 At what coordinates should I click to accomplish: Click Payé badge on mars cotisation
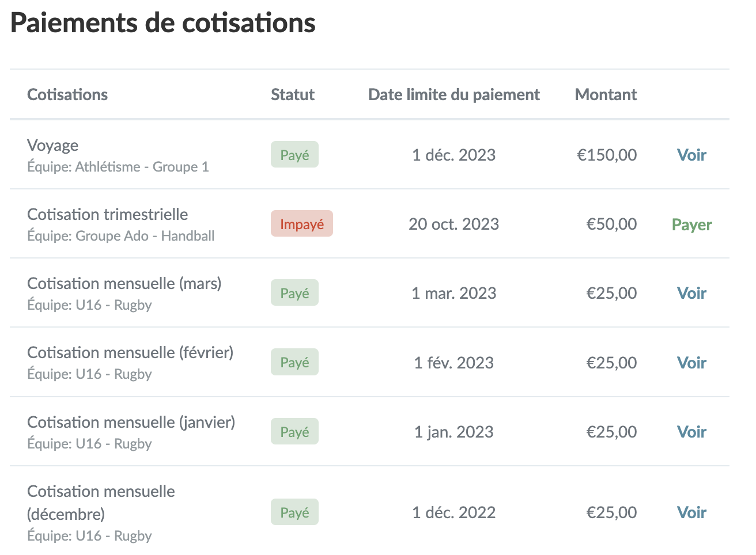click(x=294, y=293)
